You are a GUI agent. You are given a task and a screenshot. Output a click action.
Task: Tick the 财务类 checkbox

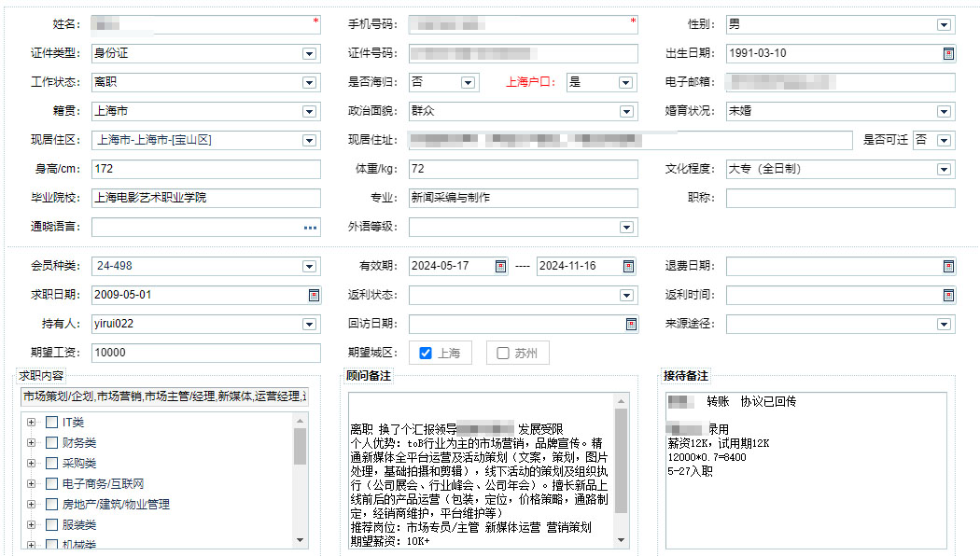(x=52, y=443)
